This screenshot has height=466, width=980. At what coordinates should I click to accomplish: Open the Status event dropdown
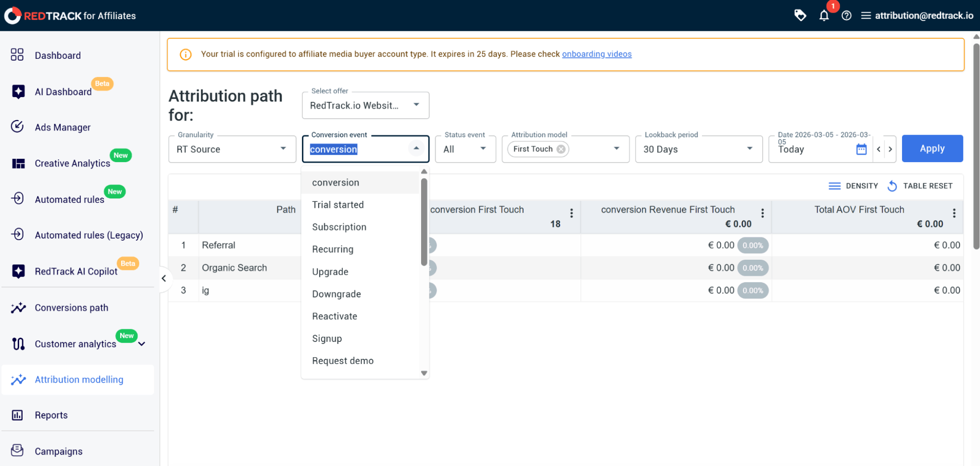pos(465,149)
